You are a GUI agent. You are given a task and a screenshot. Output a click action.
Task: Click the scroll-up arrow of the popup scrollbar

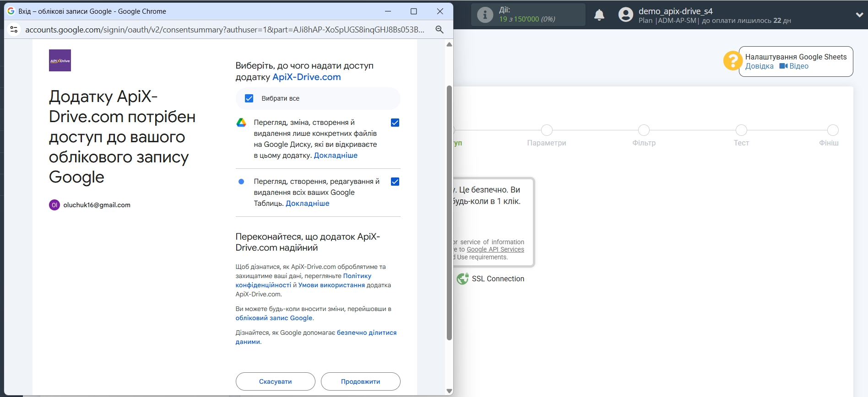click(x=449, y=44)
